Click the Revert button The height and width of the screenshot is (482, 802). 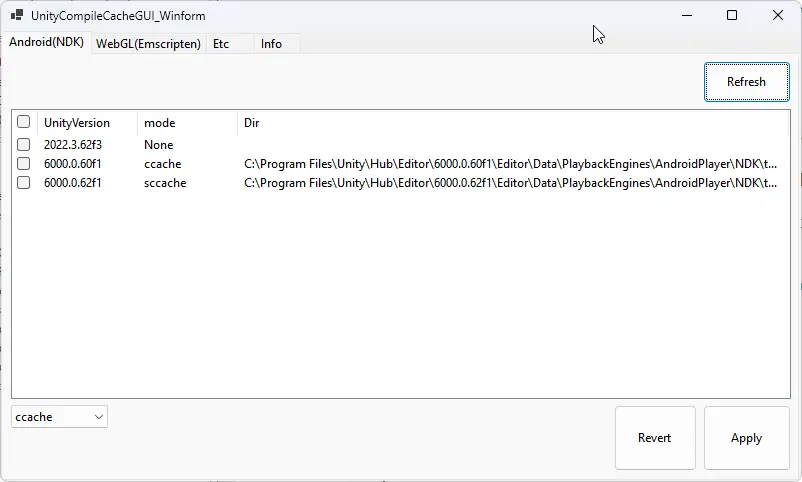click(654, 438)
